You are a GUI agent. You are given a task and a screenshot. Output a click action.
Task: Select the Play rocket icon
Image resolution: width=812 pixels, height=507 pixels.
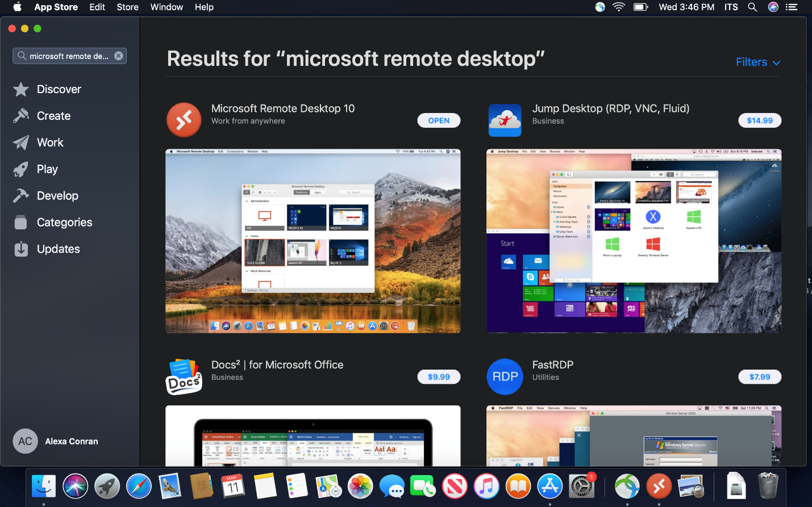[x=21, y=169]
